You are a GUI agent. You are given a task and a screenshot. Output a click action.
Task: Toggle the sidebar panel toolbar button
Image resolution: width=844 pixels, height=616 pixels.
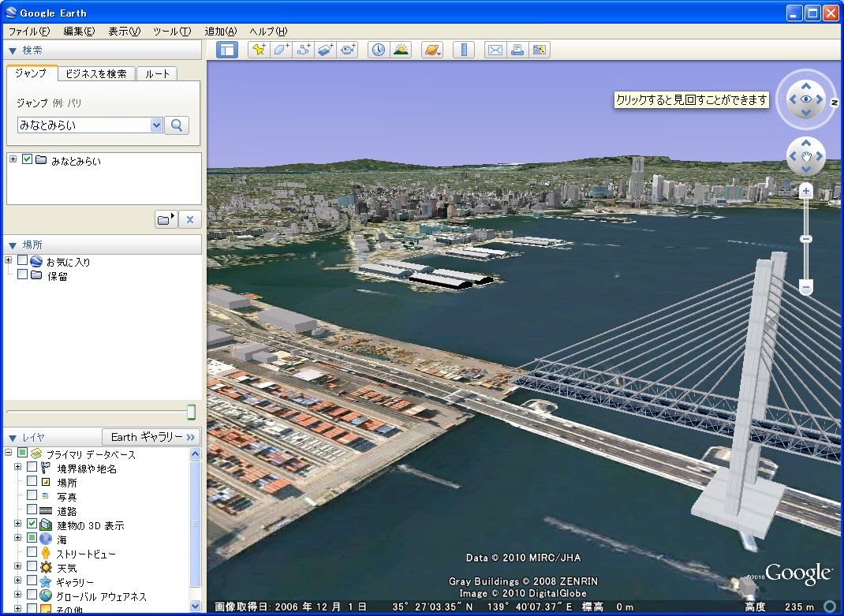coord(227,50)
